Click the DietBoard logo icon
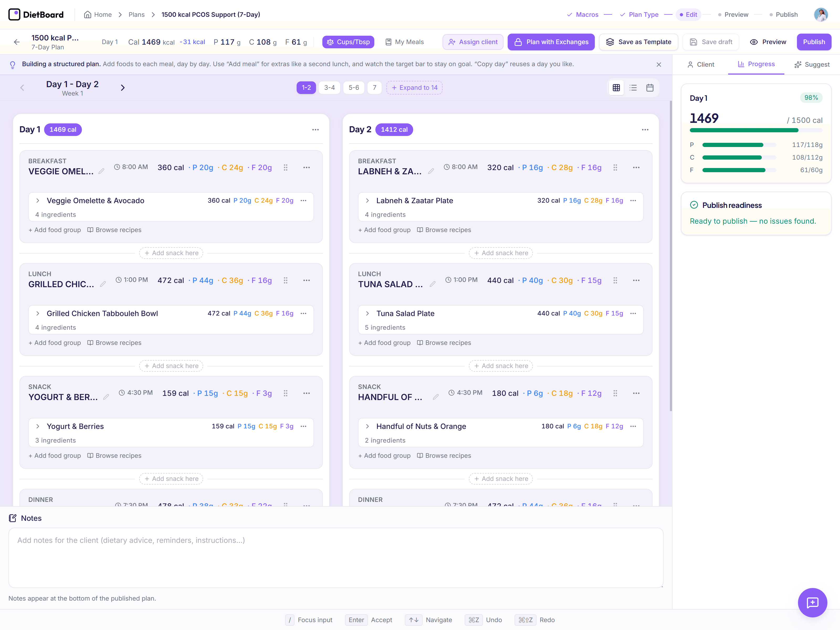 click(x=14, y=14)
